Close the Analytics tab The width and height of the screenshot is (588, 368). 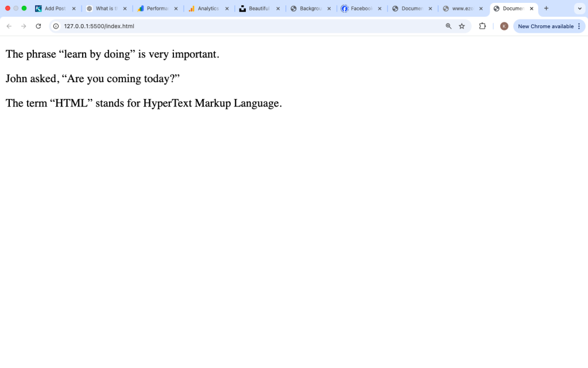coord(227,8)
